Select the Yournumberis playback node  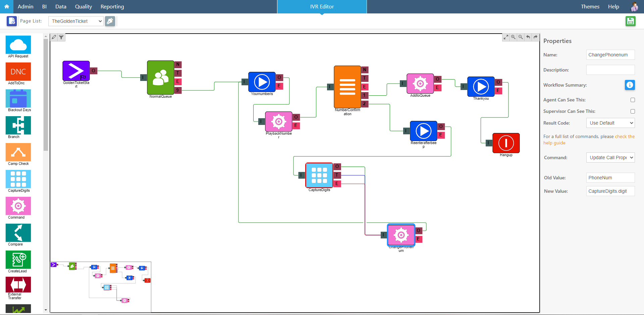[x=262, y=82]
